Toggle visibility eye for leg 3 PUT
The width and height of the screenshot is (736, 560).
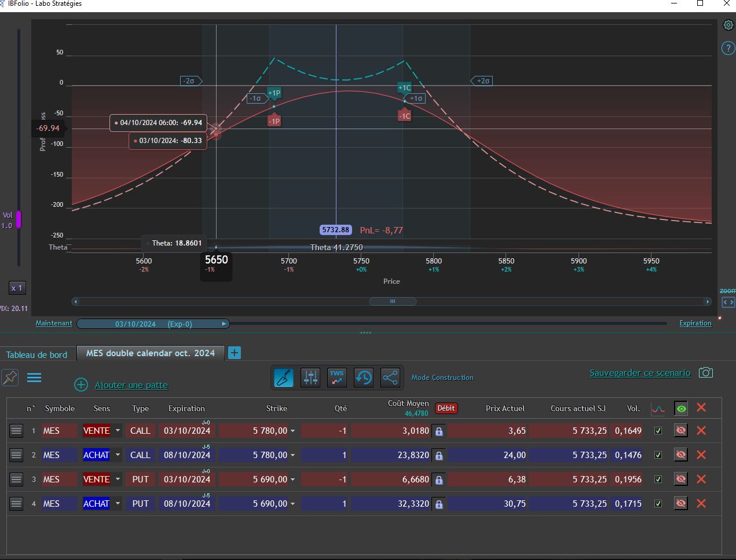pyautogui.click(x=681, y=480)
